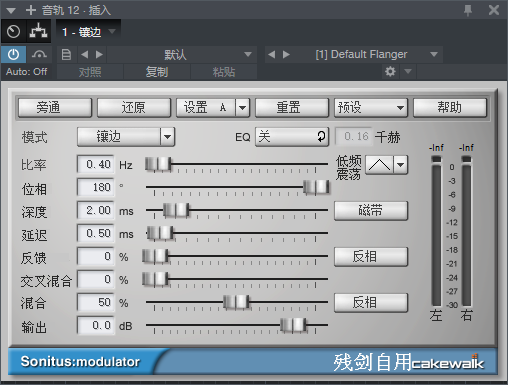This screenshot has width=508, height=385.
Task: Click the 深度 depth slider handle
Action: (x=176, y=210)
